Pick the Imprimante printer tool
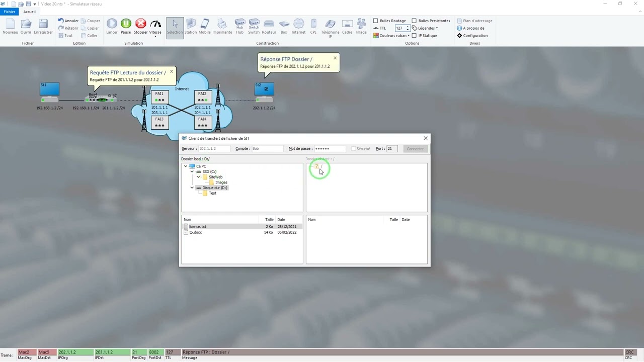 (x=222, y=27)
